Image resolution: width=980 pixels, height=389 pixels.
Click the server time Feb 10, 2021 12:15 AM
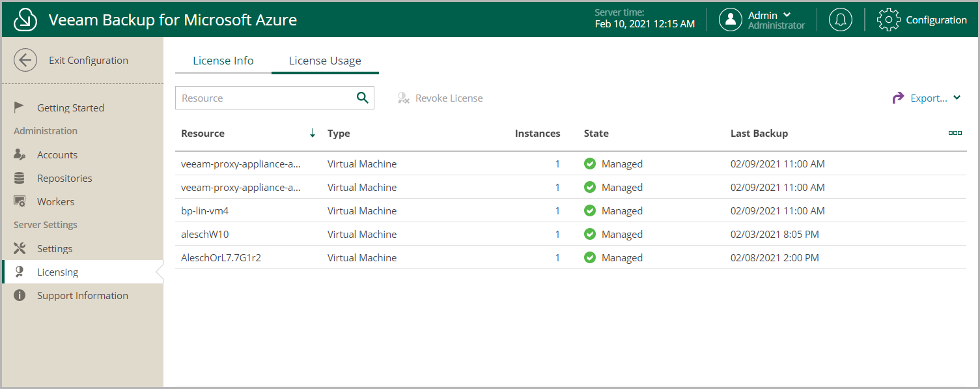tap(645, 24)
